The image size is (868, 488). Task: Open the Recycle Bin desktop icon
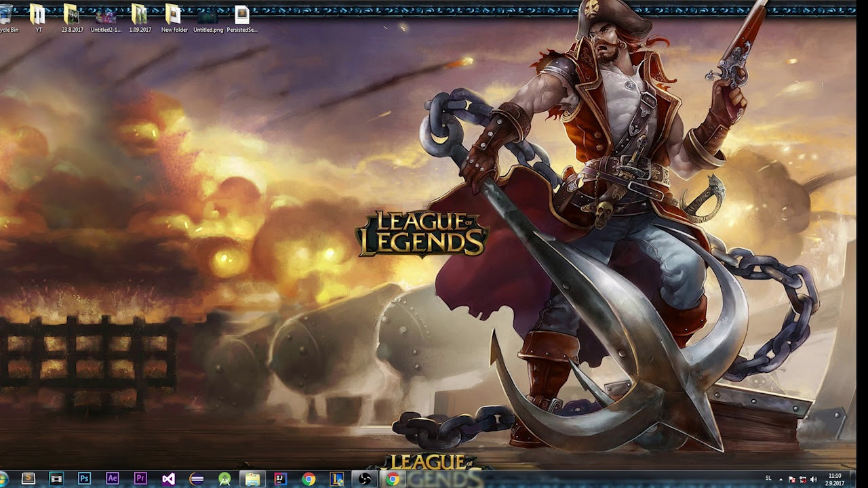pyautogui.click(x=8, y=18)
